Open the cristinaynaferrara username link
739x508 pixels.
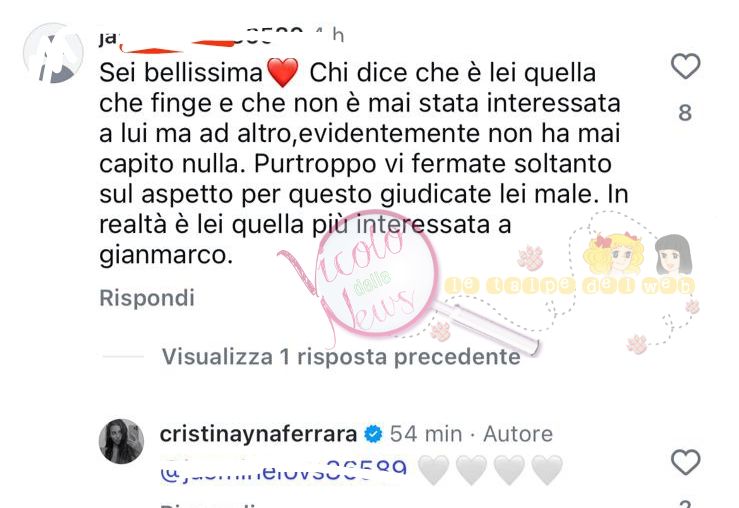point(258,434)
